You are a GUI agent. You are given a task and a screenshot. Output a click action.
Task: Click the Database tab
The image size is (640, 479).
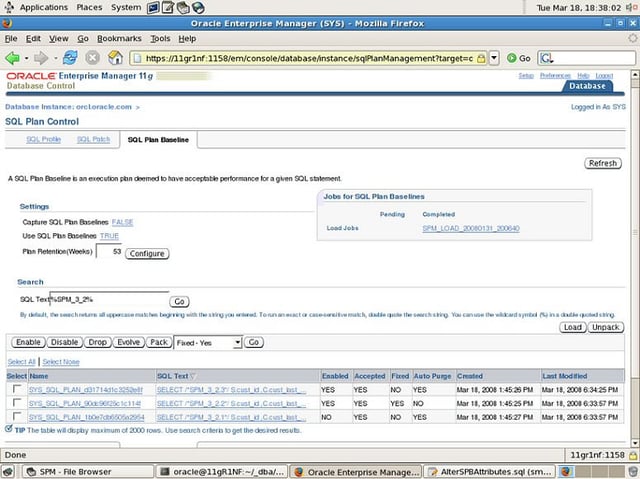click(x=587, y=86)
